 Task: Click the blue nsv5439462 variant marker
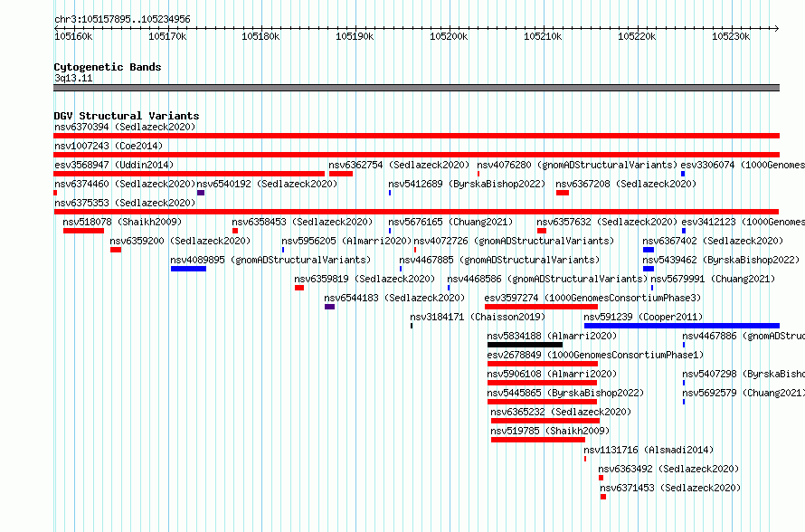tap(649, 269)
